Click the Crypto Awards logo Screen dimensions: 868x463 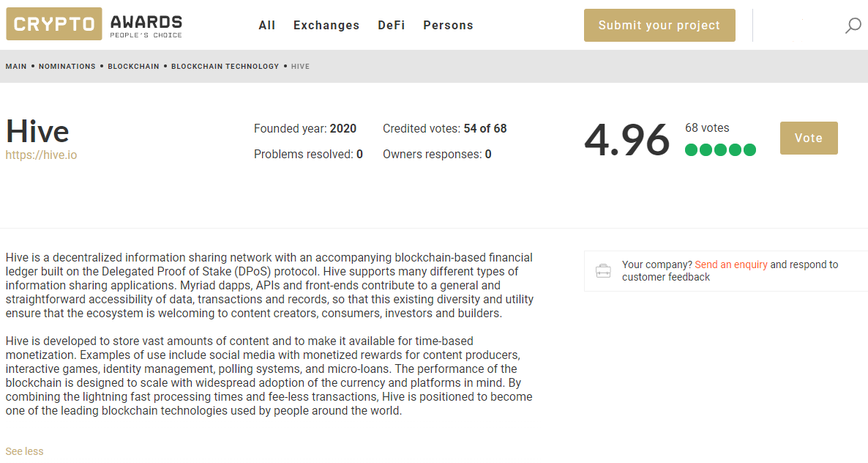point(94,24)
